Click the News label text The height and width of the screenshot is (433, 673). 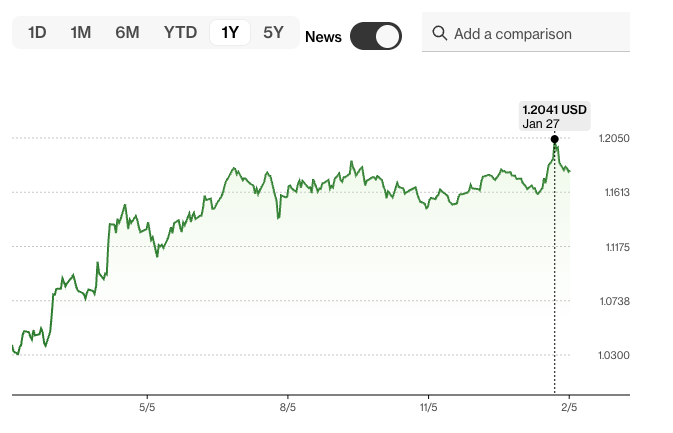point(323,37)
